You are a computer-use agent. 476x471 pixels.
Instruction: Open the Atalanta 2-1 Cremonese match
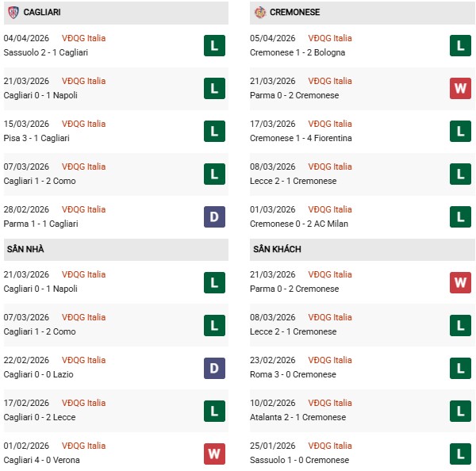[x=300, y=417]
